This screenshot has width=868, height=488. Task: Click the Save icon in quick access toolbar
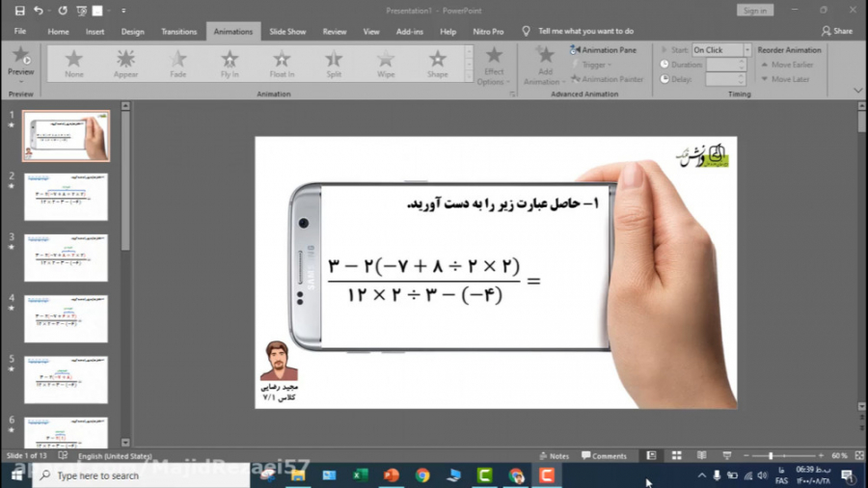(x=19, y=11)
